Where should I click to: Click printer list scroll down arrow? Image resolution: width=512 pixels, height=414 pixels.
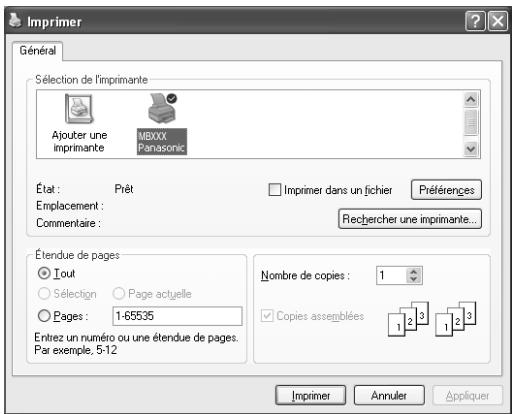click(471, 149)
